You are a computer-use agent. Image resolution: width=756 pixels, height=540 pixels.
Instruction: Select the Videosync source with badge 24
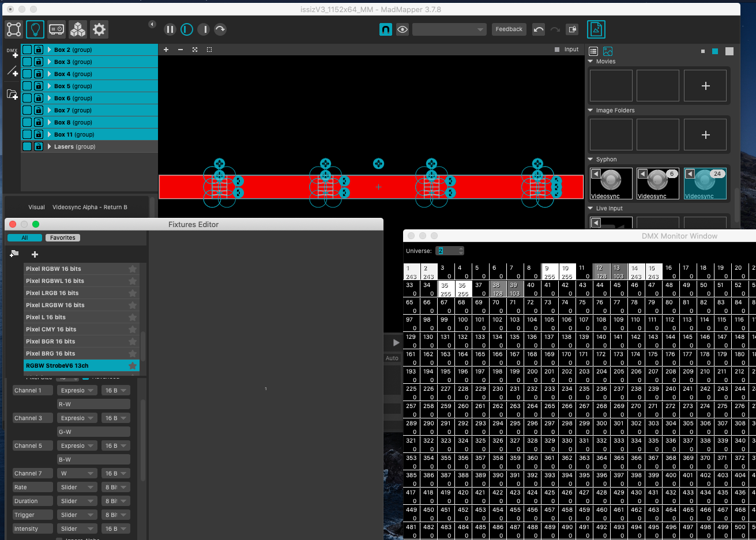point(705,184)
